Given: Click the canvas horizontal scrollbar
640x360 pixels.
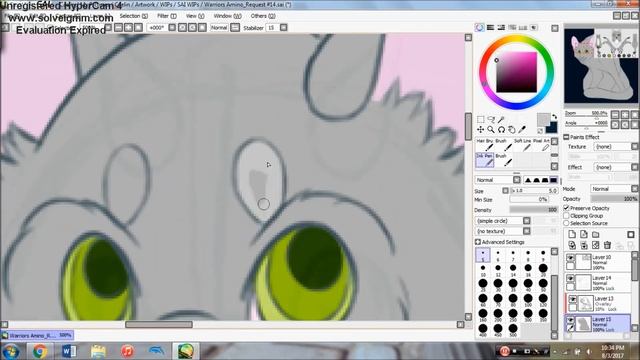Looking at the screenshot, I should tap(159, 324).
